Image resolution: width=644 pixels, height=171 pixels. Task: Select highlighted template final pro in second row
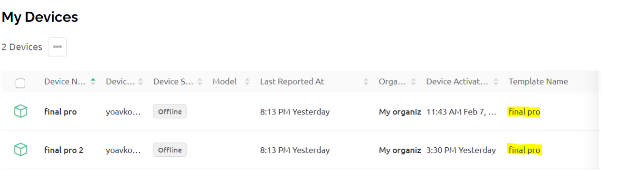(x=524, y=150)
